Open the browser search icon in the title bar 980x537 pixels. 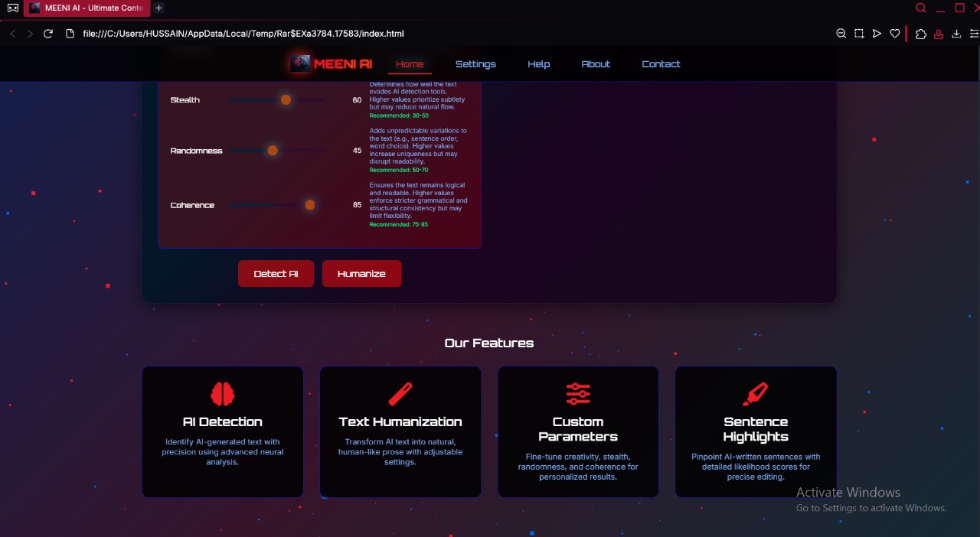coord(921,8)
